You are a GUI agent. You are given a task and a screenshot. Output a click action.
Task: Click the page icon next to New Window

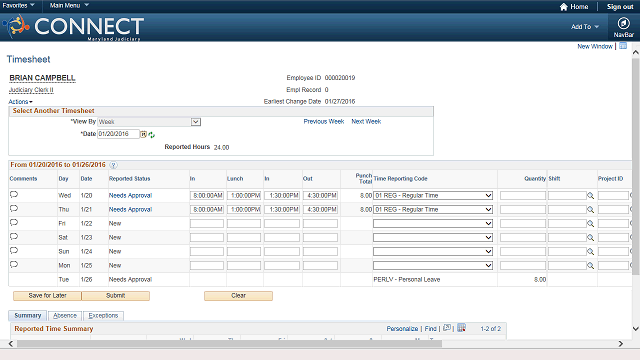coord(623,46)
